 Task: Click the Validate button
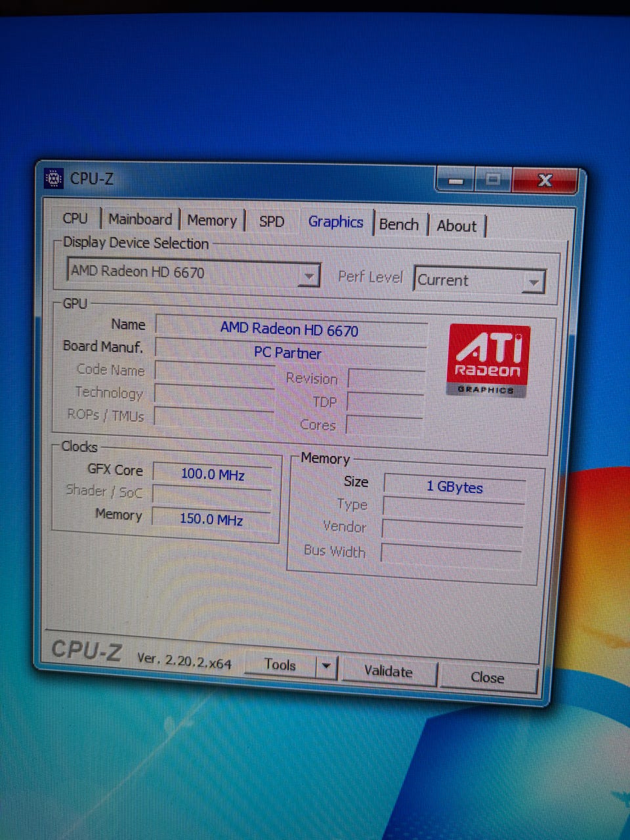click(x=388, y=671)
